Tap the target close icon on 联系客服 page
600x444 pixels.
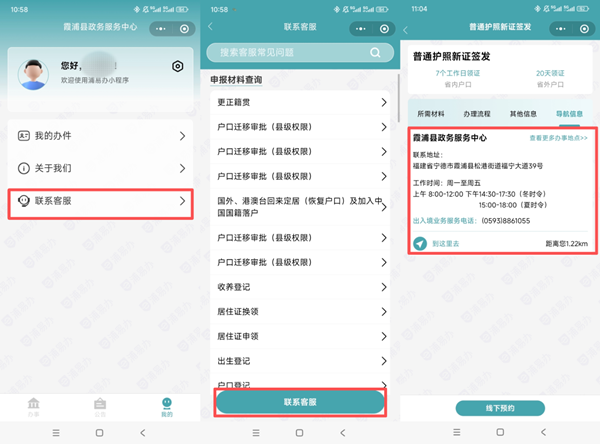(385, 29)
